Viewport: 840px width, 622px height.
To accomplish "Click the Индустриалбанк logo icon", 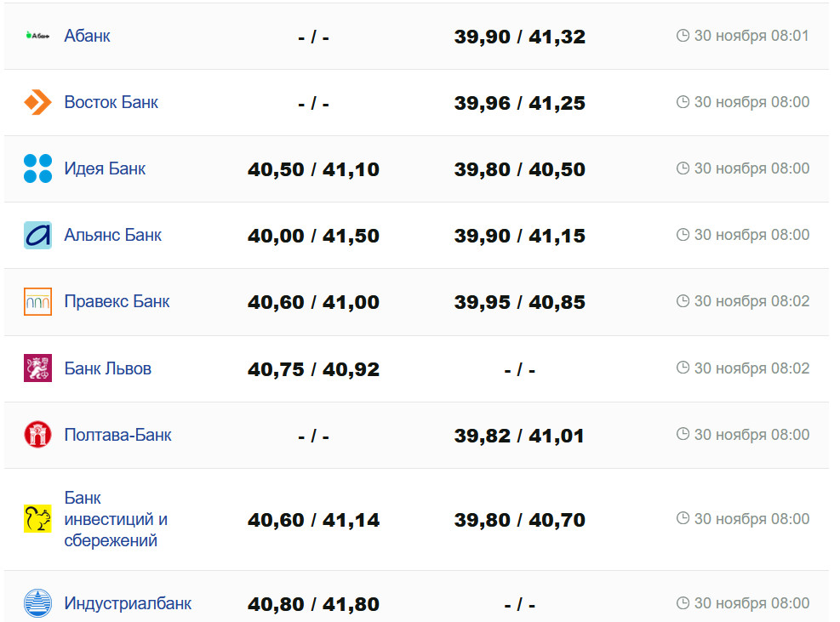I will [37, 603].
